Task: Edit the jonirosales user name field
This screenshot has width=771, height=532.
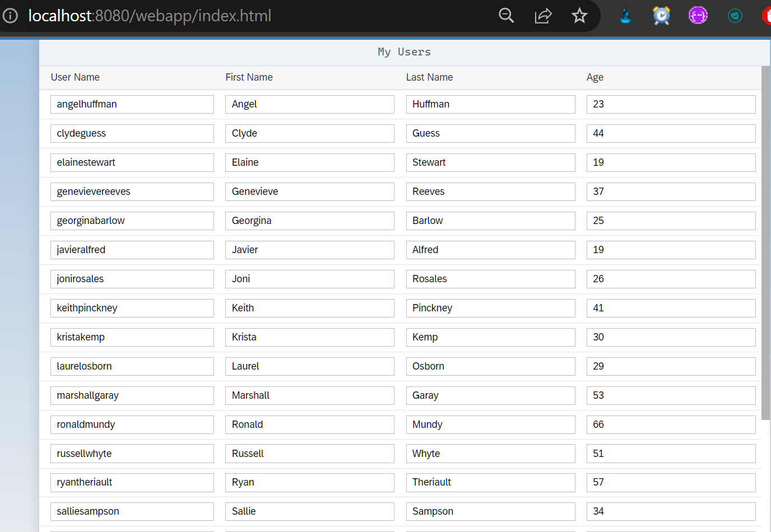Action: pos(132,279)
